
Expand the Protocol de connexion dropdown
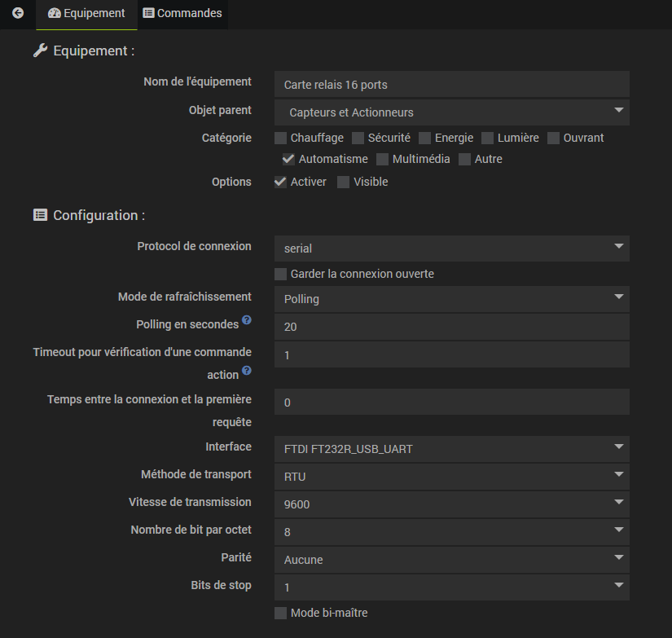451,248
